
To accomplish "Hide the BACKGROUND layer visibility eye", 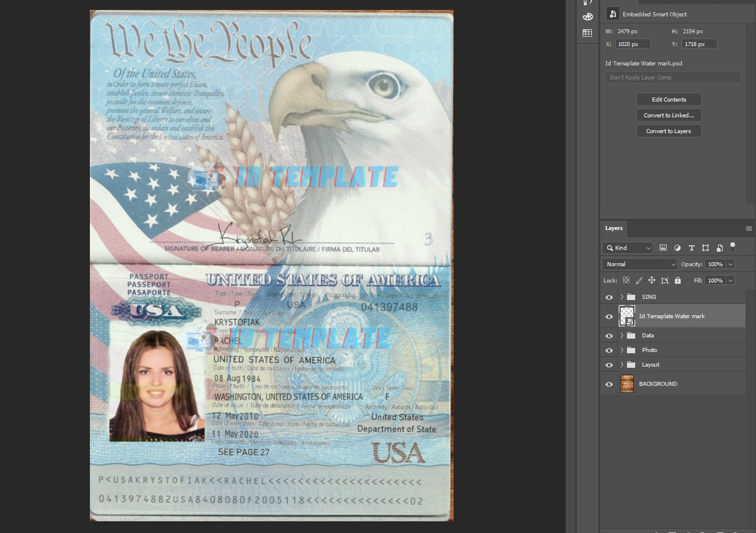I will [x=609, y=384].
